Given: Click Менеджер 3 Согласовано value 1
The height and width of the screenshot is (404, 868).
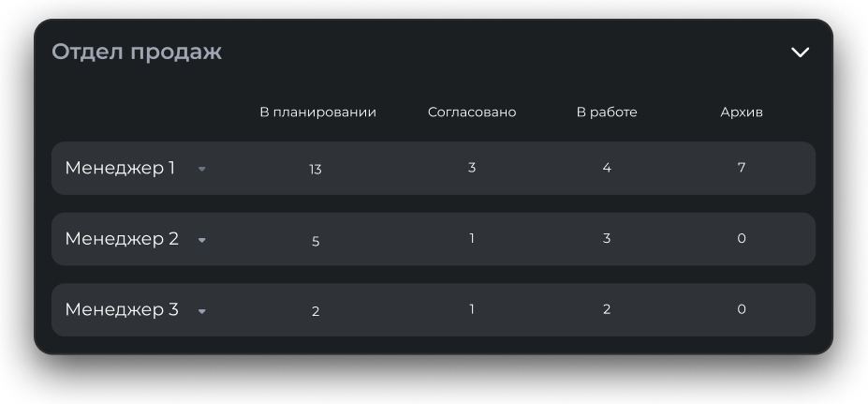Looking at the screenshot, I should coord(472,309).
